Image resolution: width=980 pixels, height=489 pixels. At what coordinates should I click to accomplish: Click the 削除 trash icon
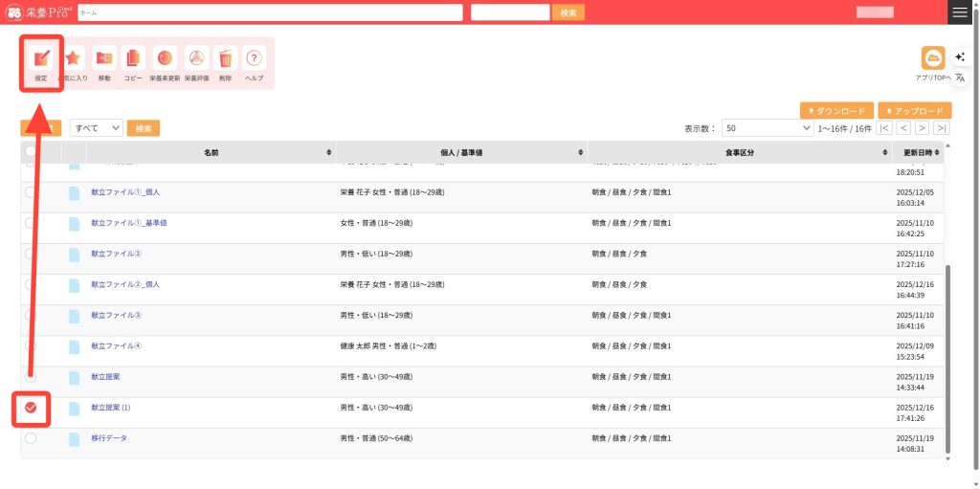(x=225, y=59)
